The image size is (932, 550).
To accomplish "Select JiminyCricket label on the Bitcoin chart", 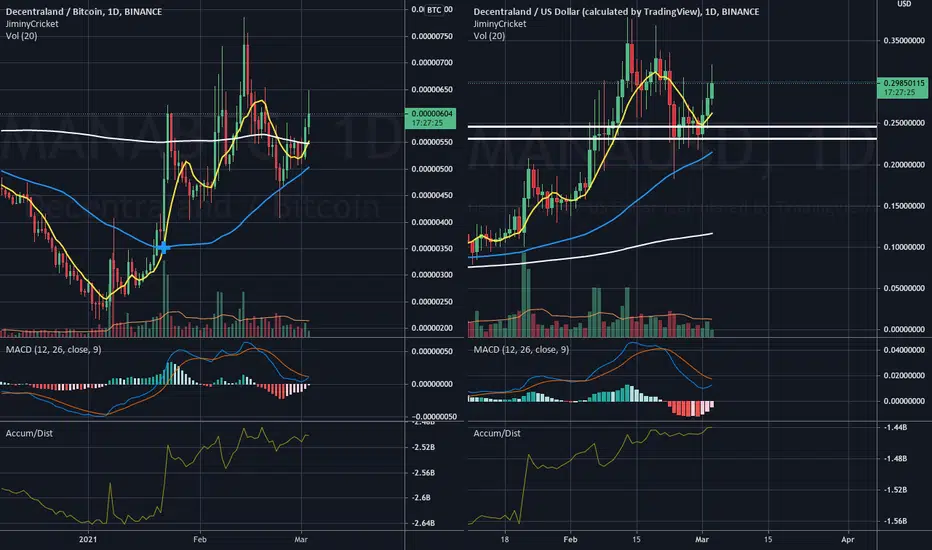I will coord(32,24).
